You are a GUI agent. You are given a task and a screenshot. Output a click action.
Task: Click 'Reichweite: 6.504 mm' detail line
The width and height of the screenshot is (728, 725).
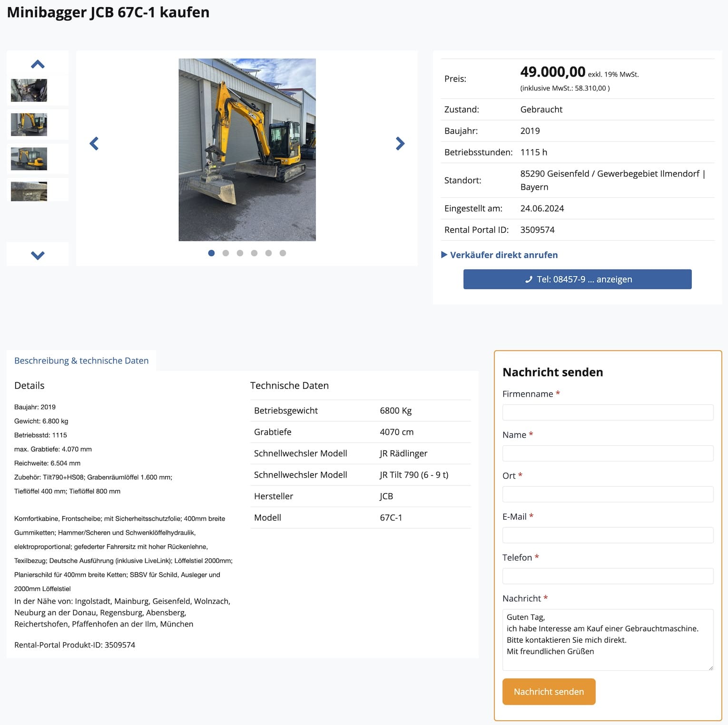[x=47, y=463]
